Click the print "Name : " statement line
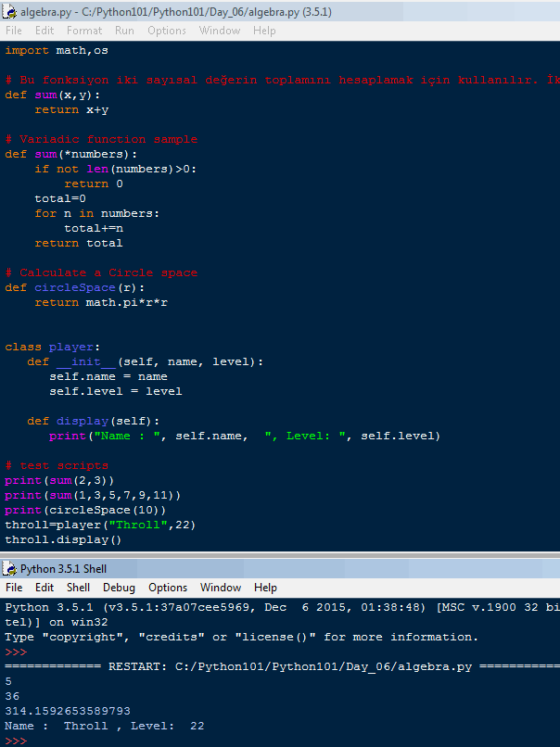 pos(245,436)
